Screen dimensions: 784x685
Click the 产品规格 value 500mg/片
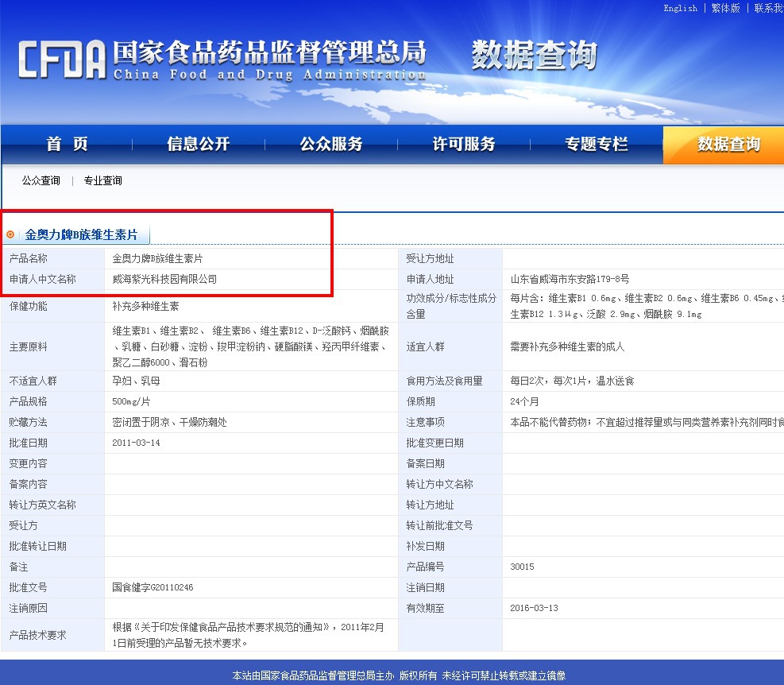click(x=131, y=401)
